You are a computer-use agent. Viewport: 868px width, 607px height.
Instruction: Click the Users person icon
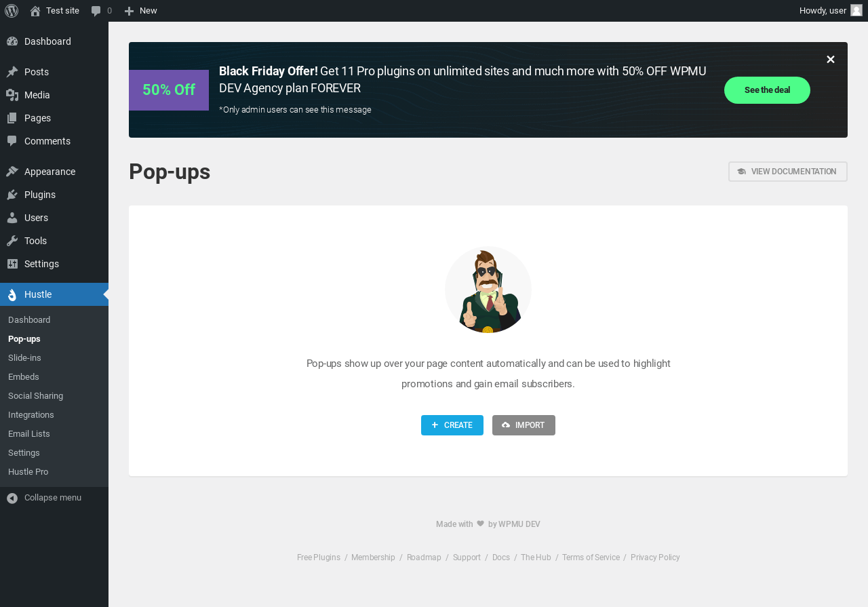12,218
